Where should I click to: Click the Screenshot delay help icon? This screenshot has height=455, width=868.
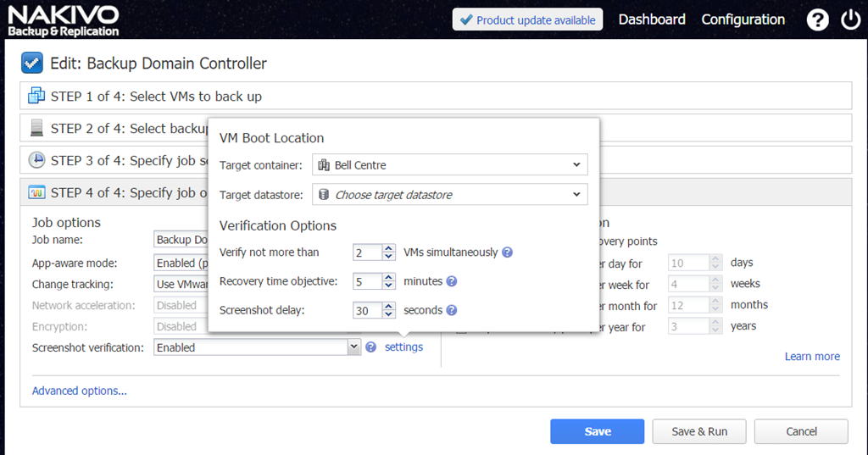452,310
